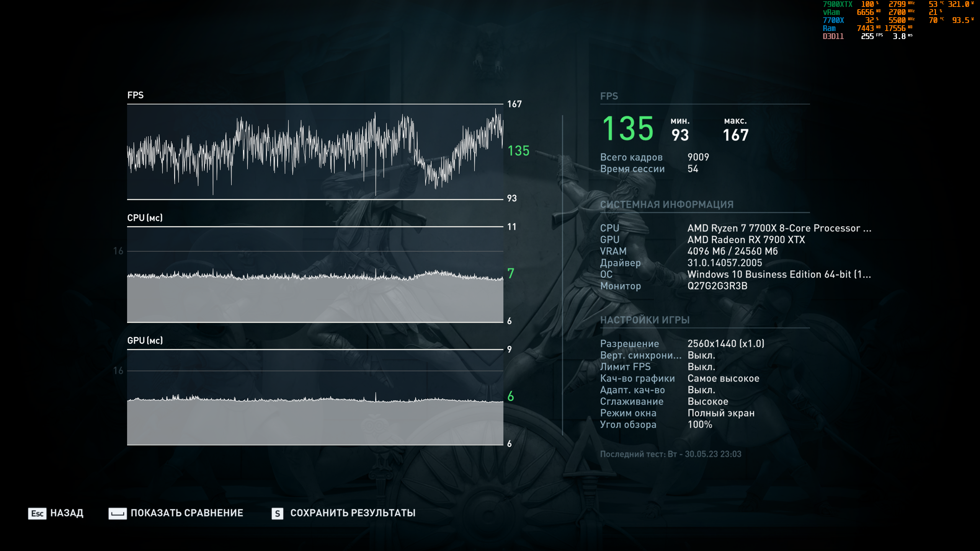Click СОХРАНИТЬ РЕЗУЛЬТАТЫ to save results
The width and height of the screenshot is (980, 551).
[353, 513]
